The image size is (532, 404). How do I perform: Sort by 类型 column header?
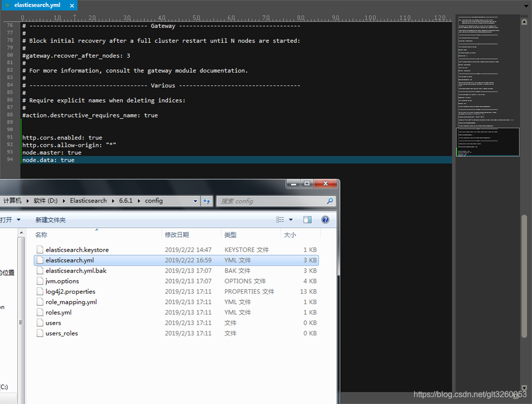click(251, 235)
